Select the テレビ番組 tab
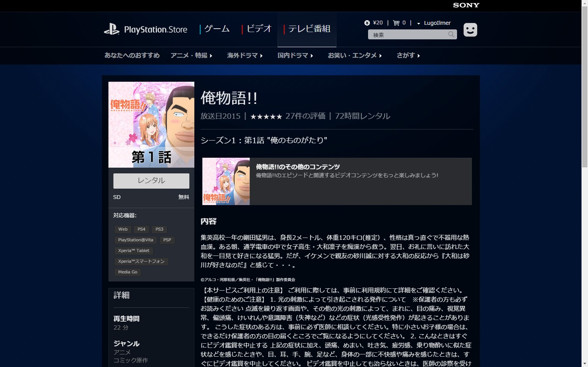588x367 pixels. (x=307, y=29)
